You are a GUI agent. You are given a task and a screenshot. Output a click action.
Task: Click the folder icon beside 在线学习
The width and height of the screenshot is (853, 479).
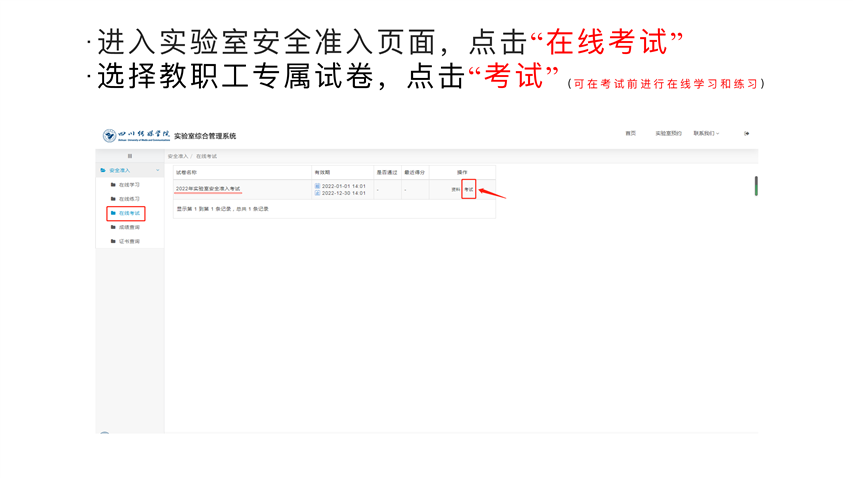(x=113, y=185)
